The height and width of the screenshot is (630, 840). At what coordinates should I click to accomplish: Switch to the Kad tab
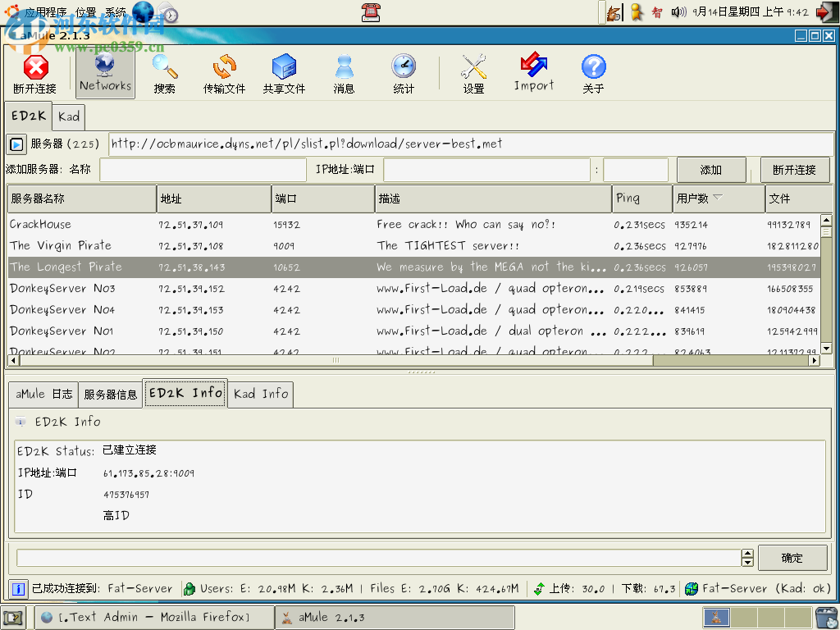[68, 116]
